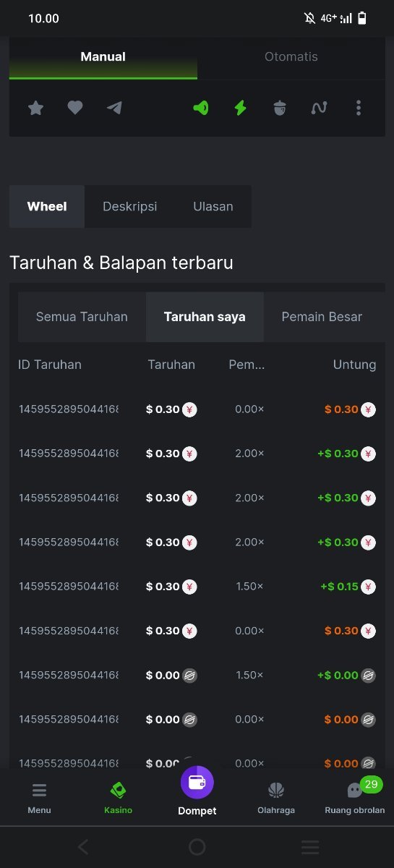Go to Olahraga sports section
Viewport: 394px width, 868px height.
pyautogui.click(x=276, y=798)
